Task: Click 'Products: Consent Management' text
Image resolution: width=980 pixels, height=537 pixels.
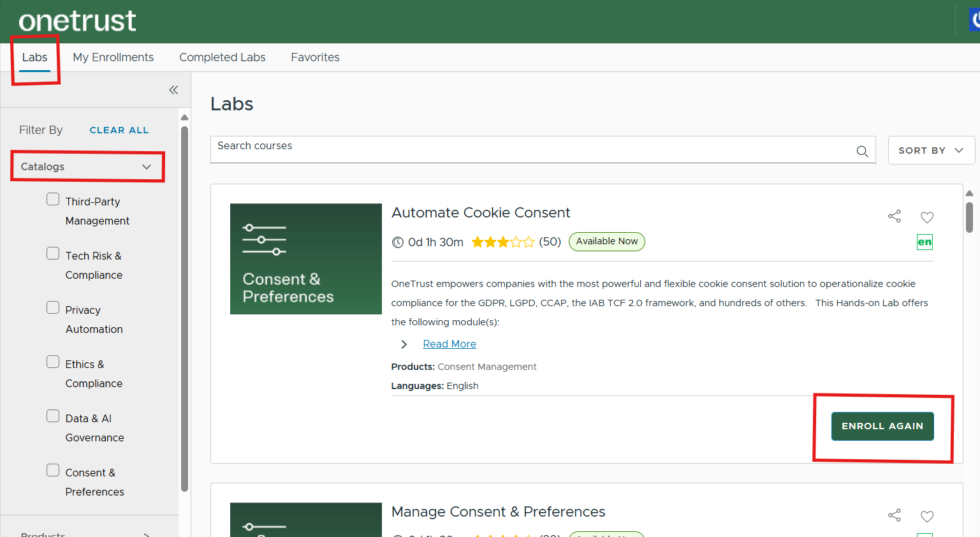Action: tap(464, 367)
